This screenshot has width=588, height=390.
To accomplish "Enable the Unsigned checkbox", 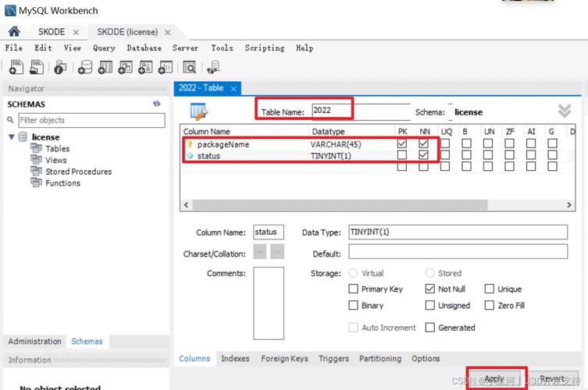I will coord(429,305).
